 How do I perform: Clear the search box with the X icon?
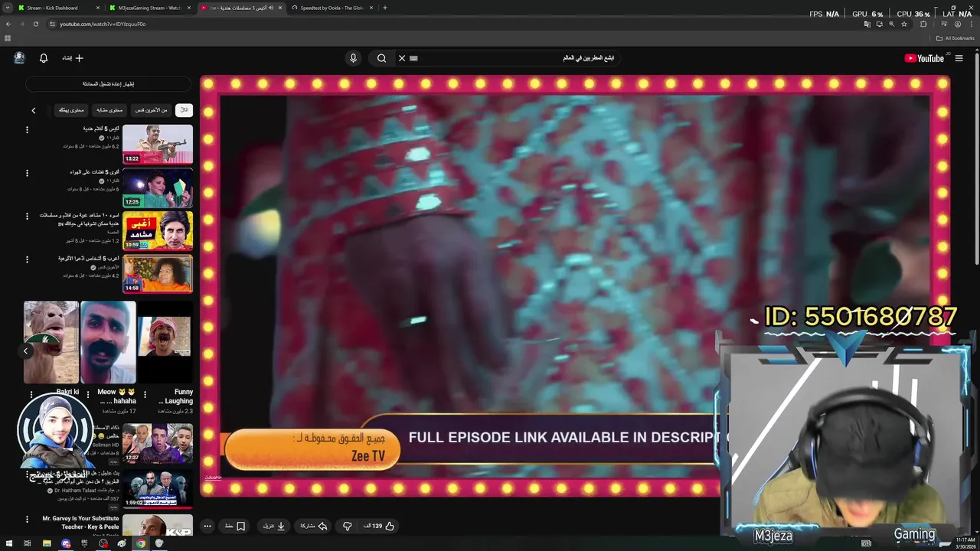[401, 58]
